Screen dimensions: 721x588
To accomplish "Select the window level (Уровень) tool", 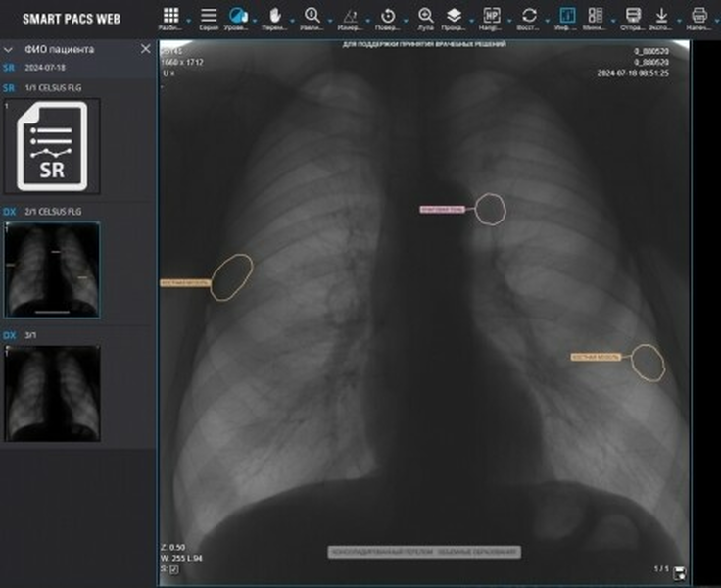I will click(x=237, y=16).
